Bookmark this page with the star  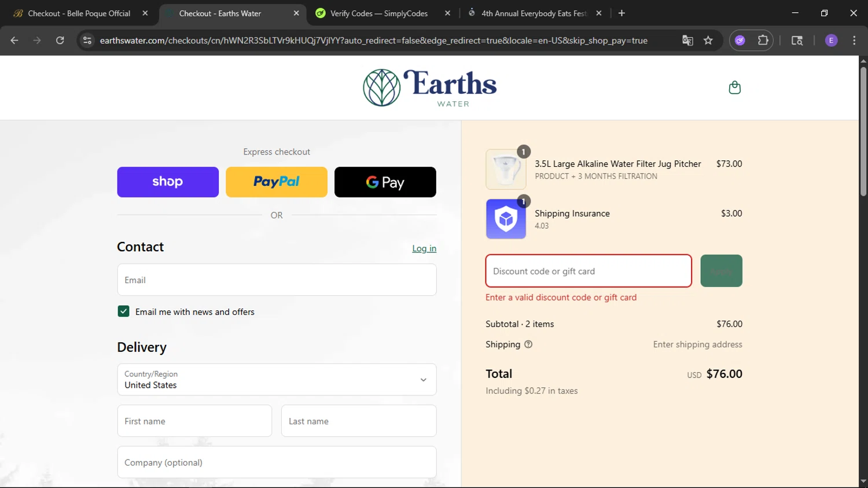(x=708, y=41)
